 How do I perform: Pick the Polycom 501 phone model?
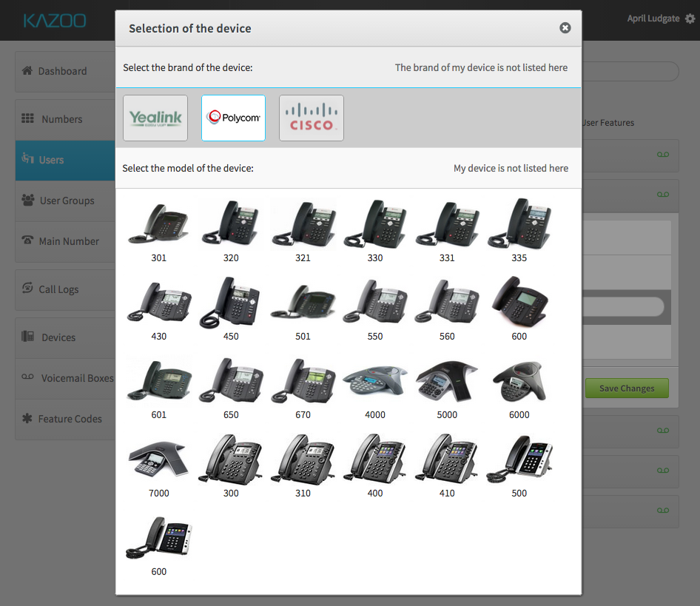[x=303, y=309]
